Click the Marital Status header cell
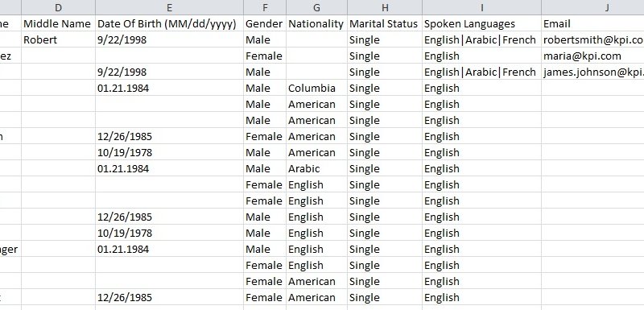The width and height of the screenshot is (644, 310). (385, 24)
